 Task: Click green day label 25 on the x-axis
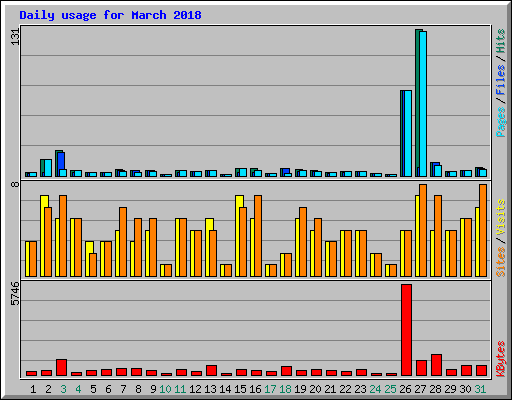[390, 389]
